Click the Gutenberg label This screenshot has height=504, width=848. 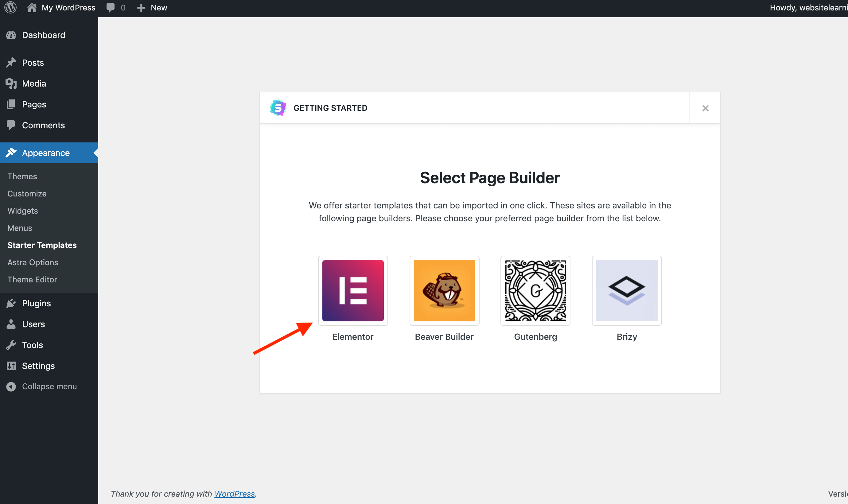click(535, 337)
